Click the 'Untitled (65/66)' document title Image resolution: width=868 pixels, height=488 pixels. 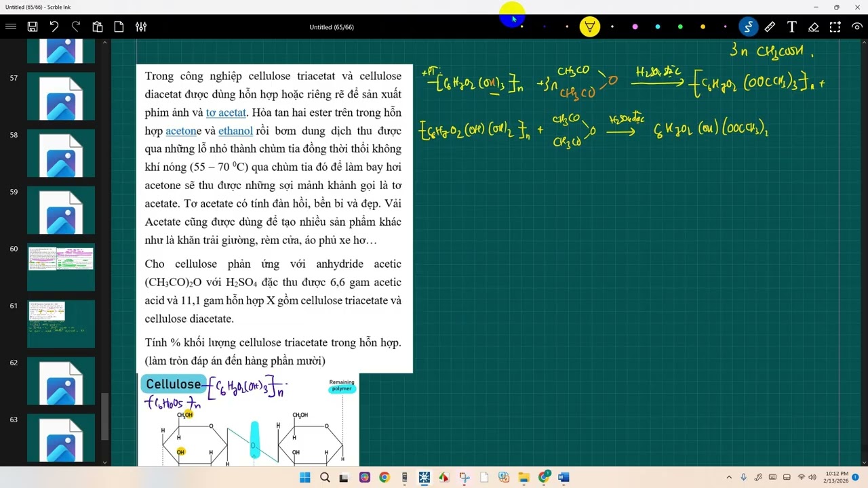tap(332, 27)
